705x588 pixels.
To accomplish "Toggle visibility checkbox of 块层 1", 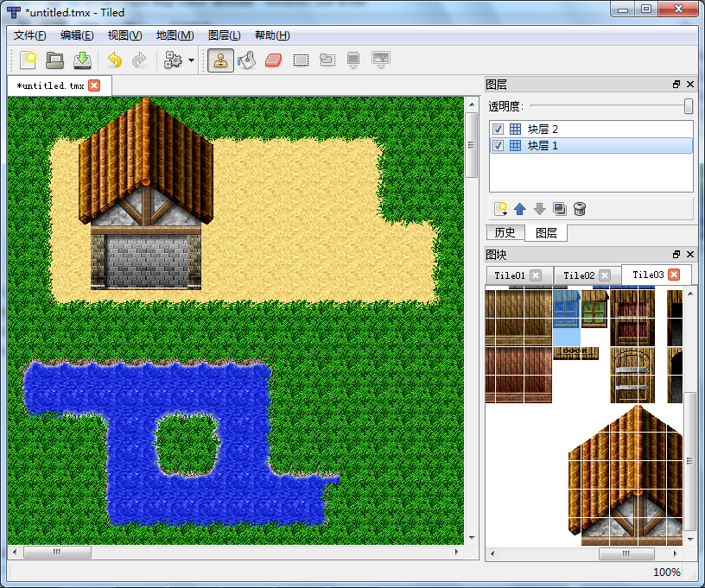I will pos(498,146).
